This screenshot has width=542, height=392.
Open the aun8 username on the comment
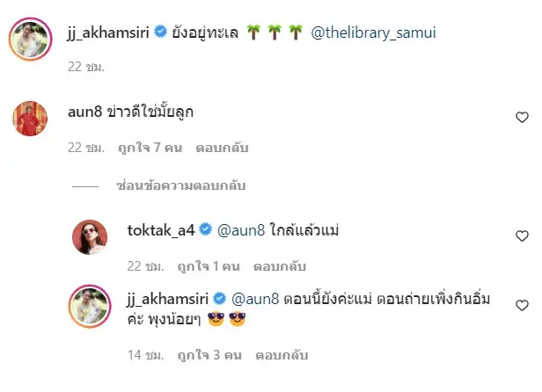[84, 112]
